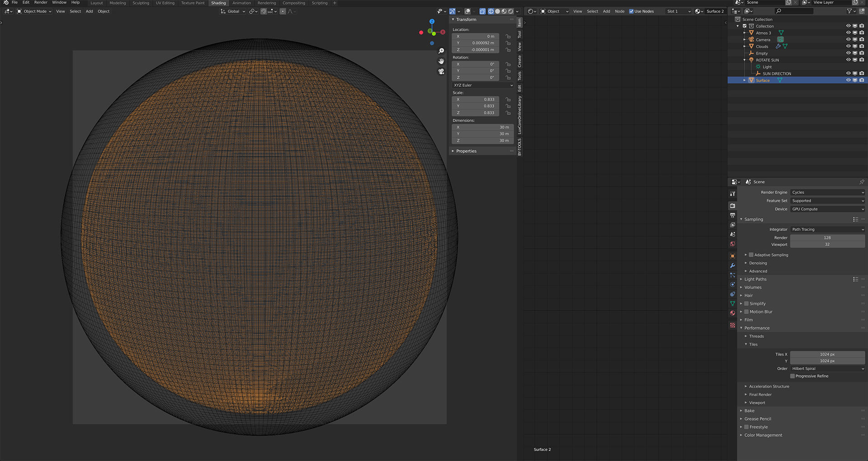The image size is (868, 461).
Task: Switch viewport to rendered shading mode
Action: tap(511, 11)
